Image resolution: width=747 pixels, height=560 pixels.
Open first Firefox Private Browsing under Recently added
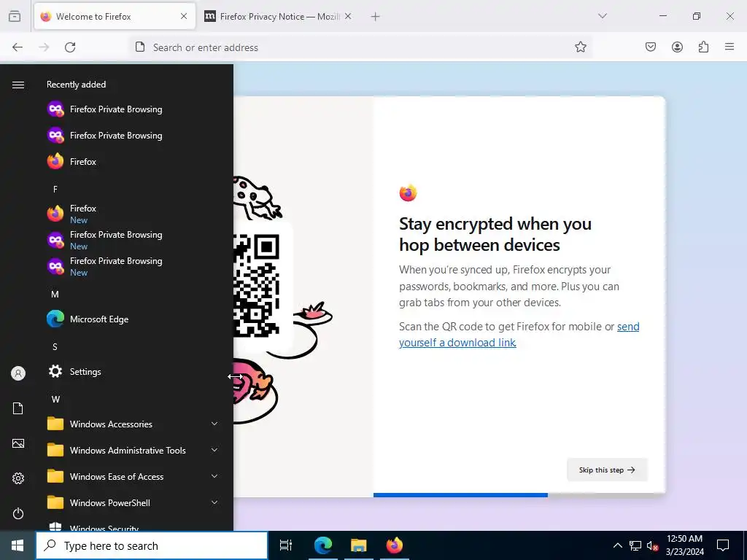pos(133,109)
